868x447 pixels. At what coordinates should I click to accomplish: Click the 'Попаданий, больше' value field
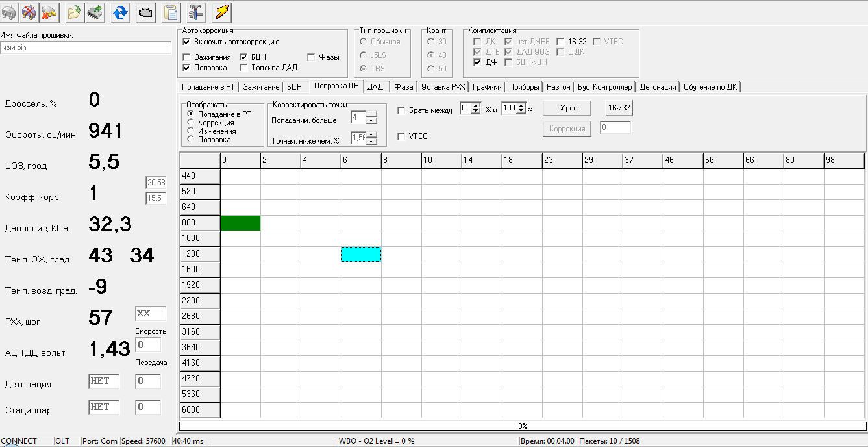click(358, 118)
